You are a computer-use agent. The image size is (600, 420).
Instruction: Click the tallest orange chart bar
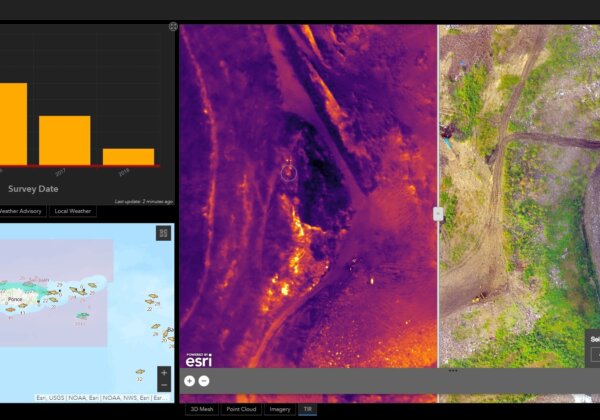[x=12, y=123]
